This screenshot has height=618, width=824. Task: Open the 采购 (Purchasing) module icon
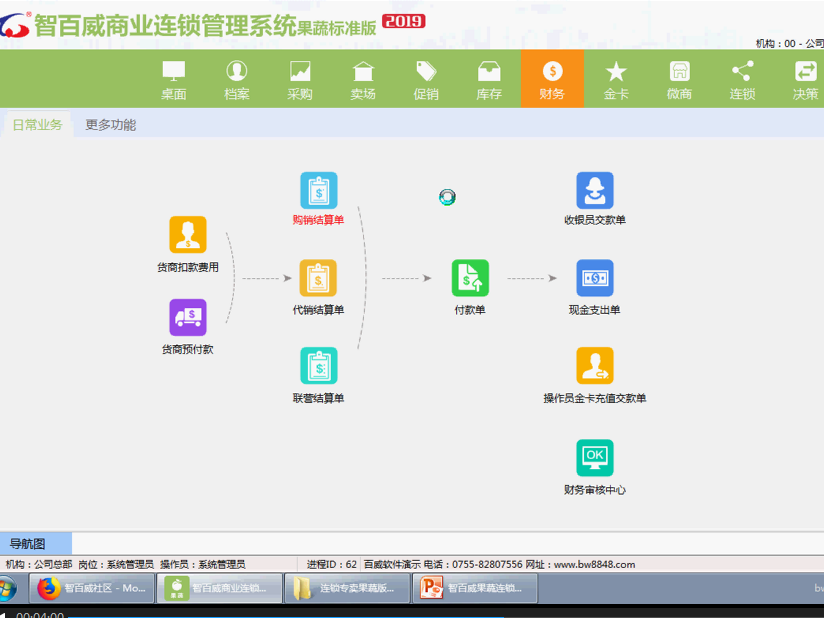pyautogui.click(x=300, y=78)
